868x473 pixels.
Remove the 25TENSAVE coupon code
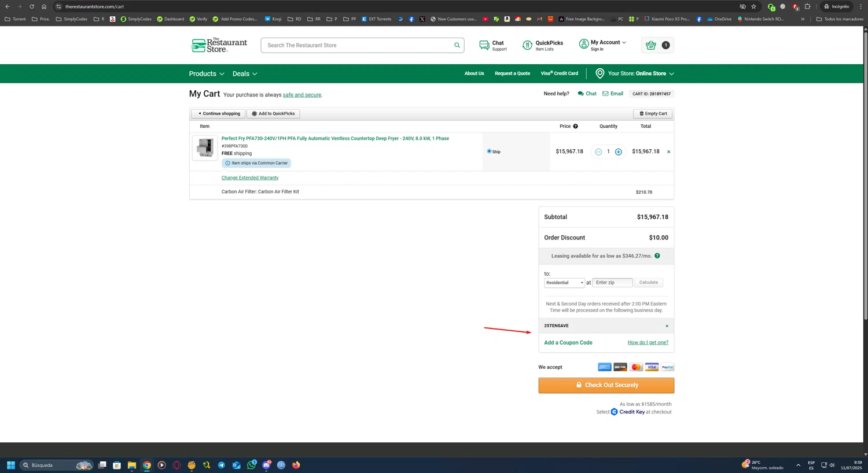click(667, 326)
